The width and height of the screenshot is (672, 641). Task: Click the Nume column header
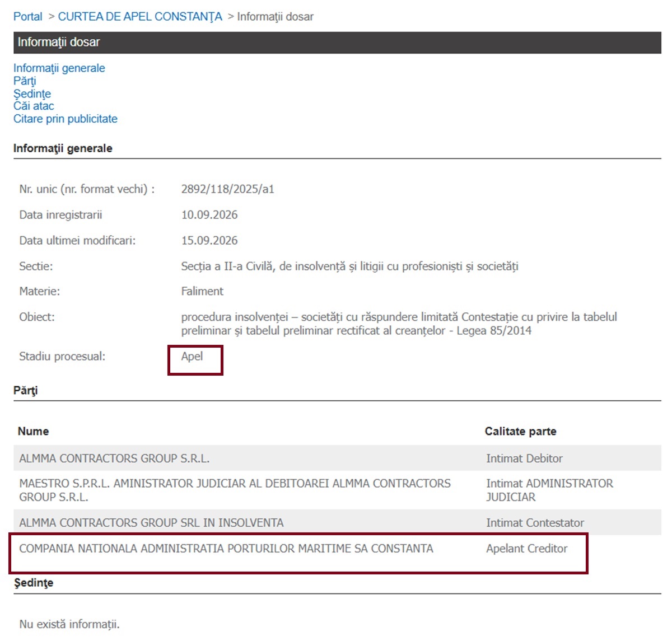click(33, 432)
